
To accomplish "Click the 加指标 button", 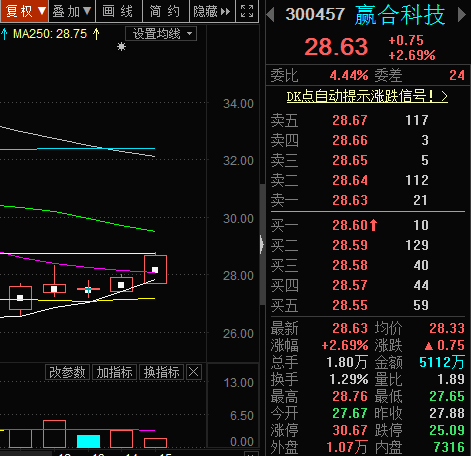I will [114, 372].
